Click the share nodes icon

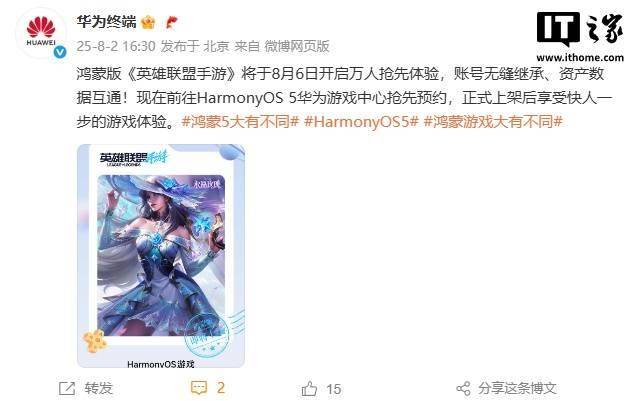pos(463,388)
